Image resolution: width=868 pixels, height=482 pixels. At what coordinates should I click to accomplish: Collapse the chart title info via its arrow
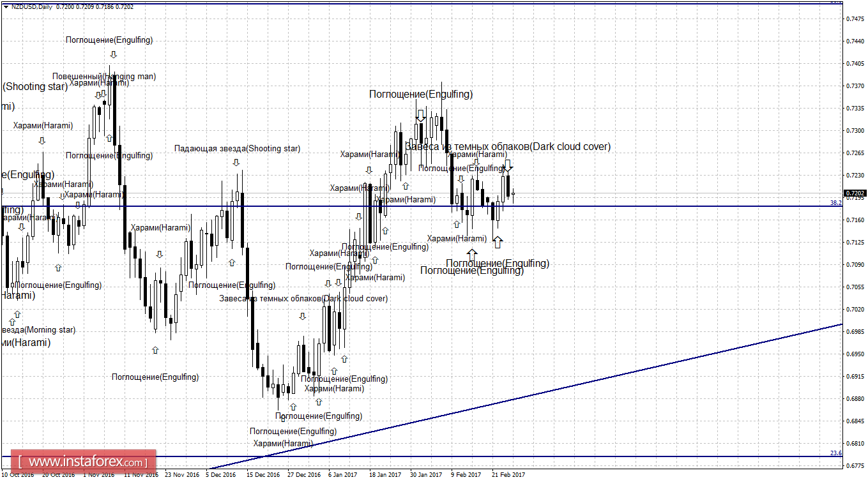click(6, 6)
